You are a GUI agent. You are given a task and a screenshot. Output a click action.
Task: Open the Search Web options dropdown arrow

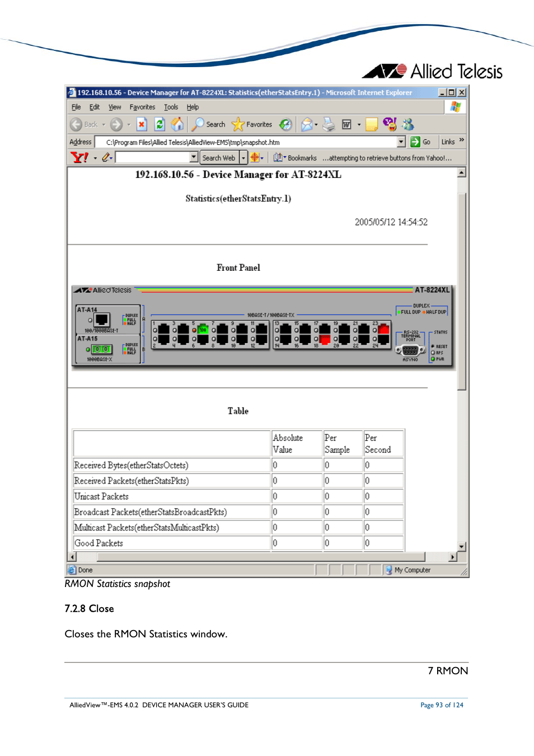243,158
